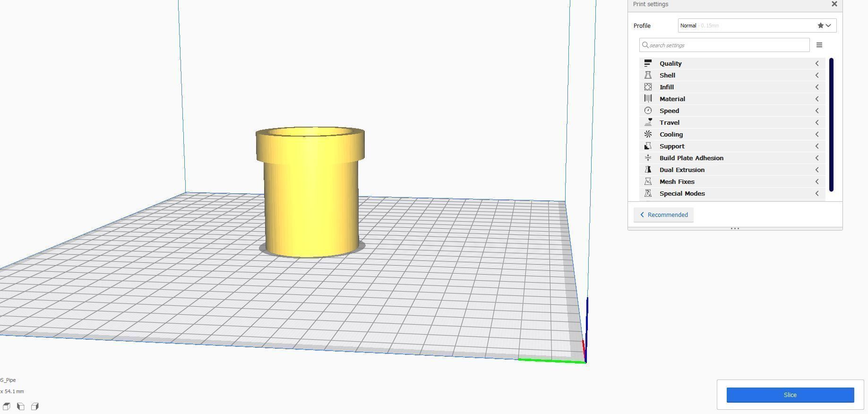Viewport: 868px width, 414px height.
Task: Click the Quality category label
Action: (x=670, y=63)
